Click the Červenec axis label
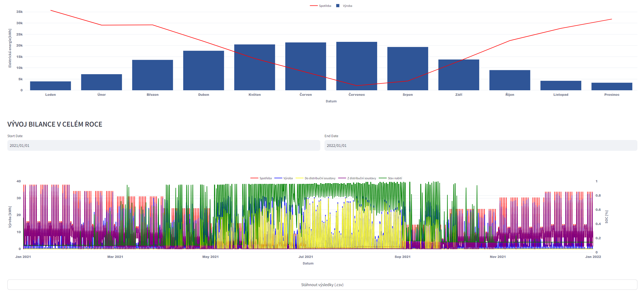Screen dimensions: 644x294 point(357,95)
